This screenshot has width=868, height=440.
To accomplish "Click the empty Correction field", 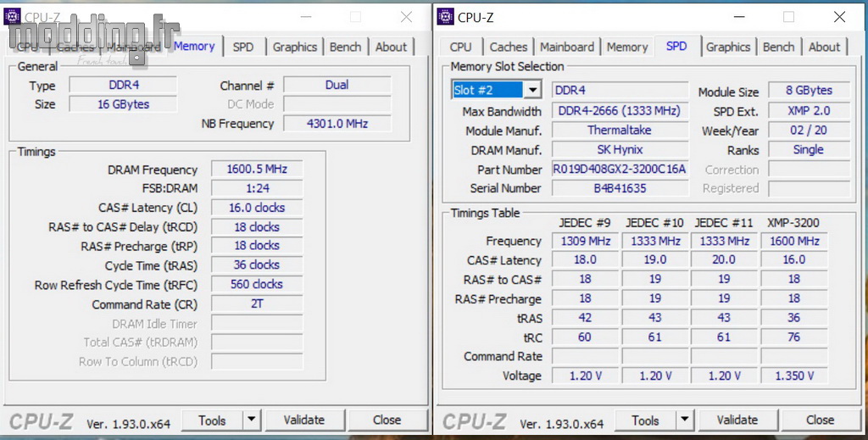I will click(x=810, y=170).
